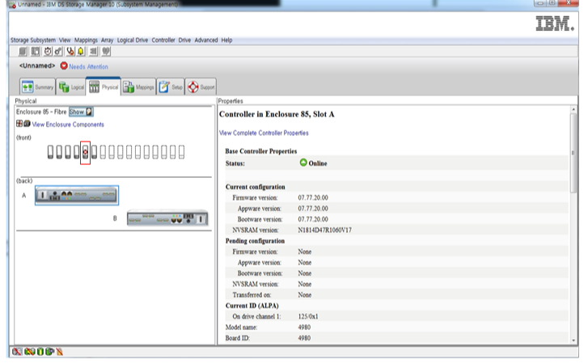Click the second toolbar icon resembling pages
Image resolution: width=588 pixels, height=364 pixels.
pos(36,51)
